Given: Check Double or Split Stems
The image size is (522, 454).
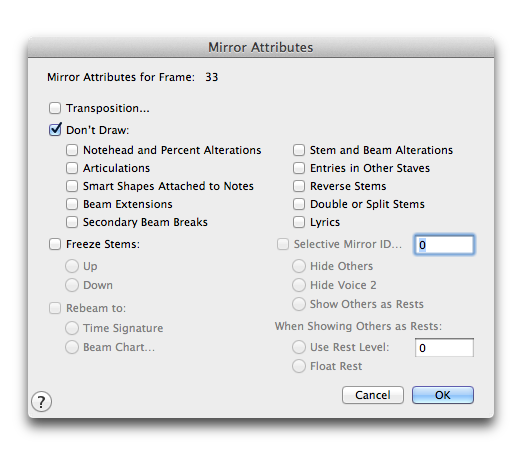Looking at the screenshot, I should [299, 204].
